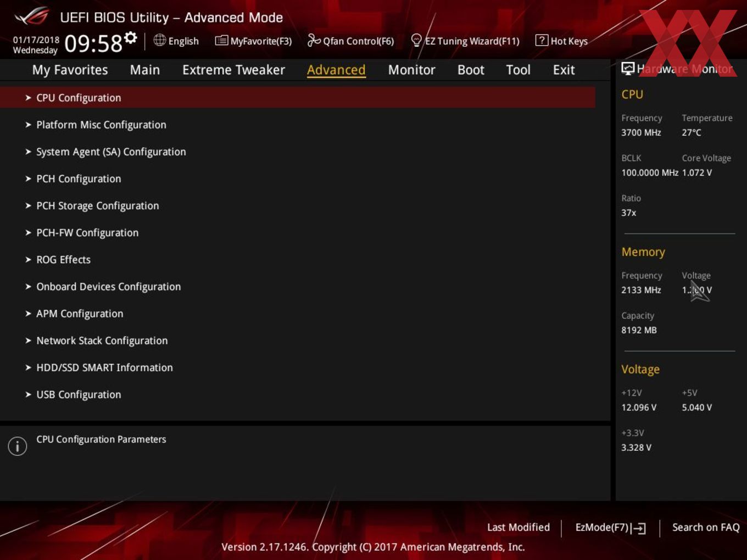Screen dimensions: 747x560
Task: Open My Favorites tab
Action: [70, 70]
